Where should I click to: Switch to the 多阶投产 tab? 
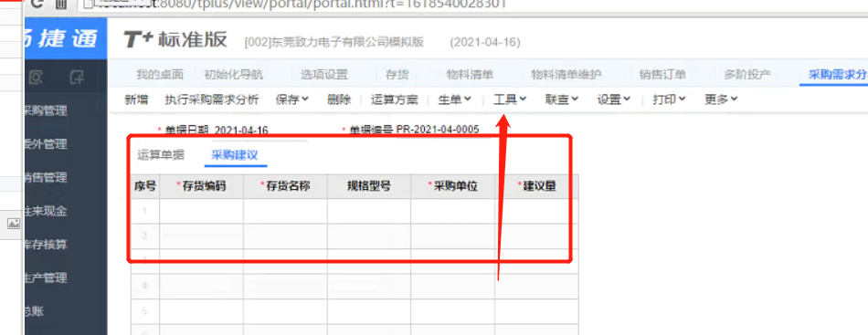[747, 75]
